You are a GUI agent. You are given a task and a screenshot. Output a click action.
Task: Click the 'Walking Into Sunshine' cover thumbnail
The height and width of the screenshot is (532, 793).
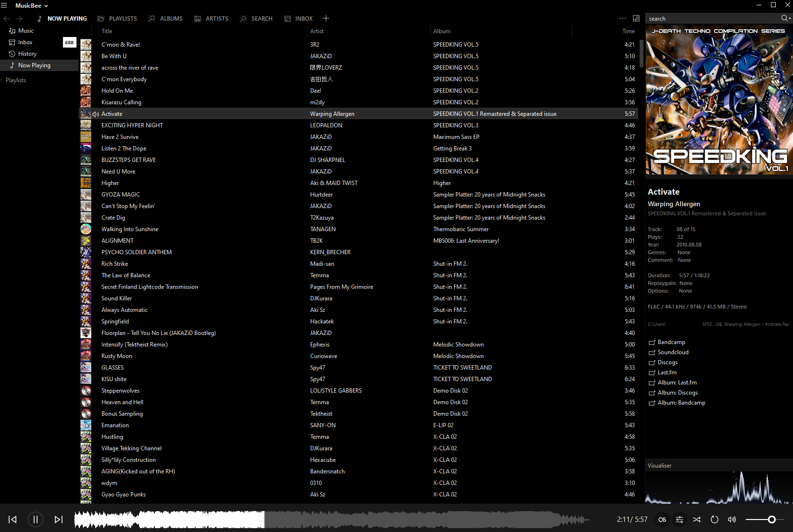(86, 229)
